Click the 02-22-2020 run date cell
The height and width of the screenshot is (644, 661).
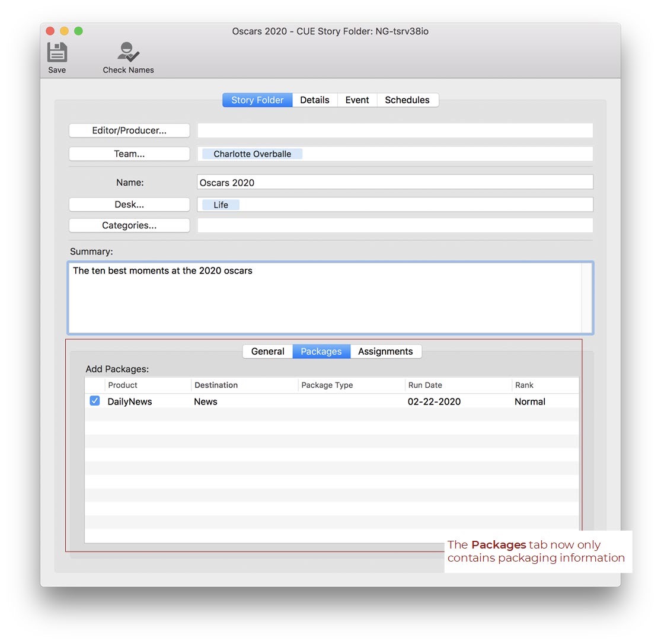434,401
